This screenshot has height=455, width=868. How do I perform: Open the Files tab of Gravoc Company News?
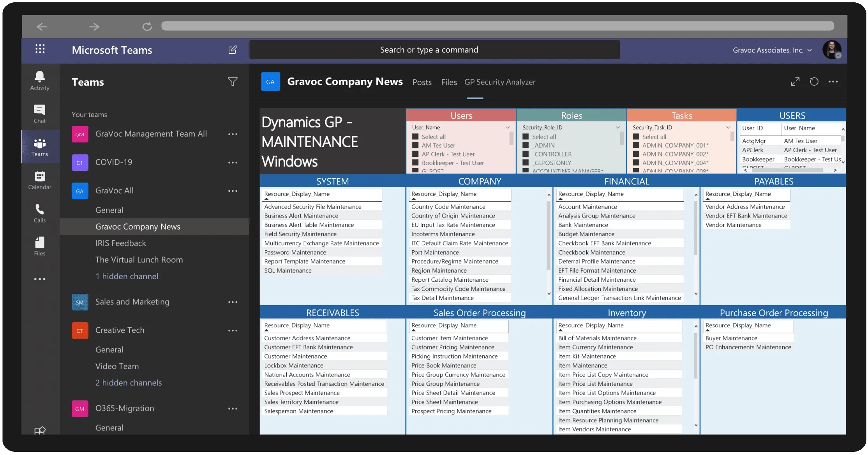pyautogui.click(x=449, y=82)
